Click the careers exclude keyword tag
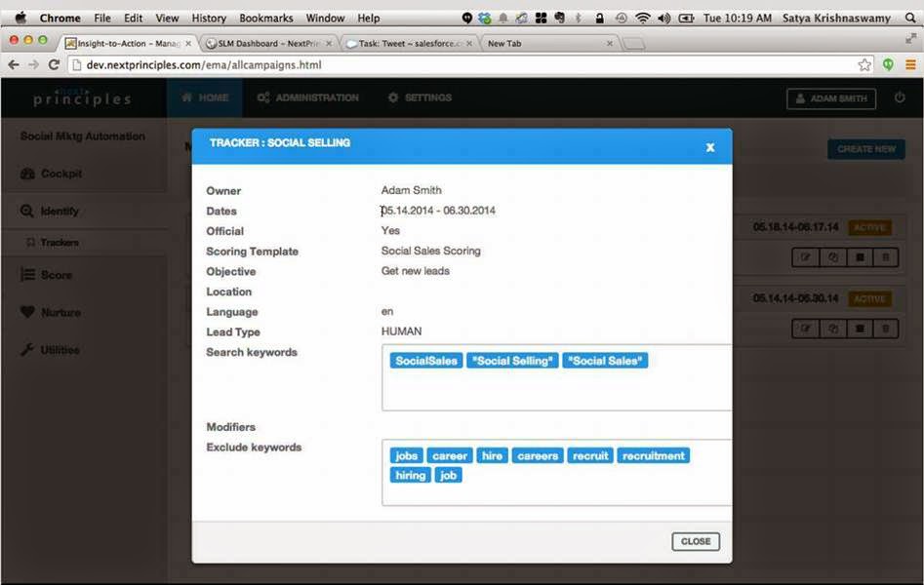Screen dimensions: 924x585 [x=538, y=455]
